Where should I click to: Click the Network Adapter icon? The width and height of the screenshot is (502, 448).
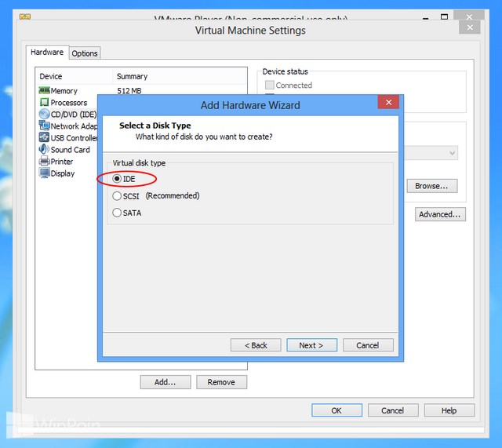(x=44, y=126)
